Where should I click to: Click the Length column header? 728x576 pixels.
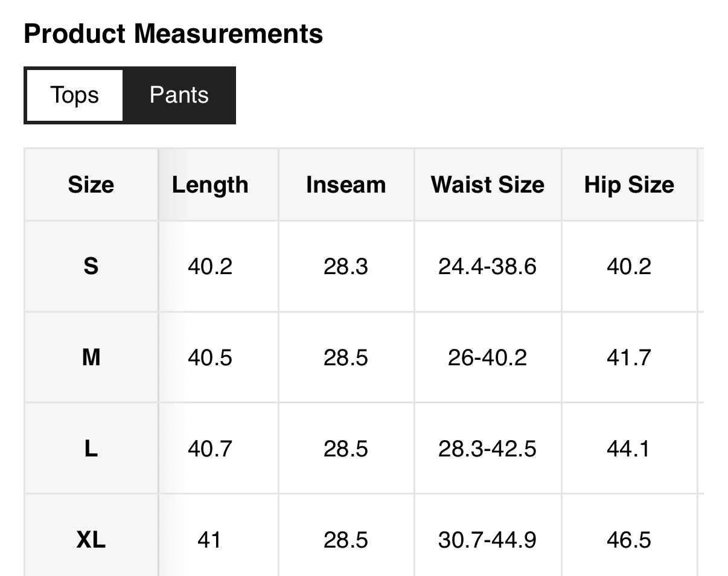[x=210, y=185]
